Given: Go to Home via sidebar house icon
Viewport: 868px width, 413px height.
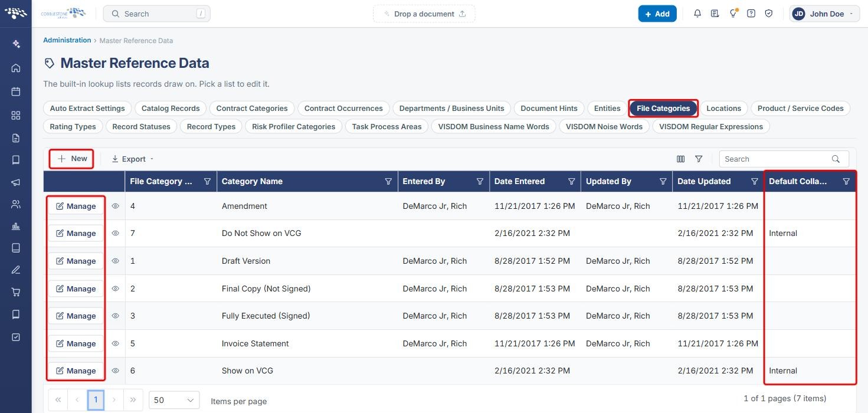Looking at the screenshot, I should 16,68.
